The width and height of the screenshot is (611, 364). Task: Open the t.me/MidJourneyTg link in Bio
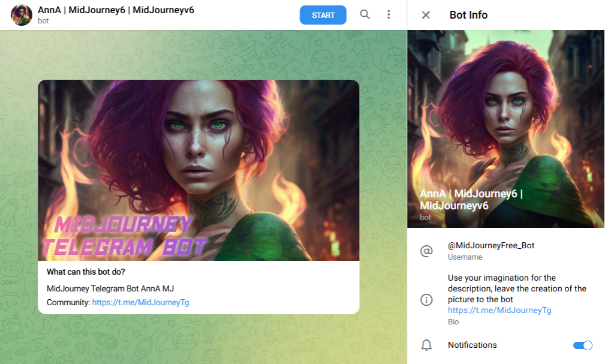(499, 310)
